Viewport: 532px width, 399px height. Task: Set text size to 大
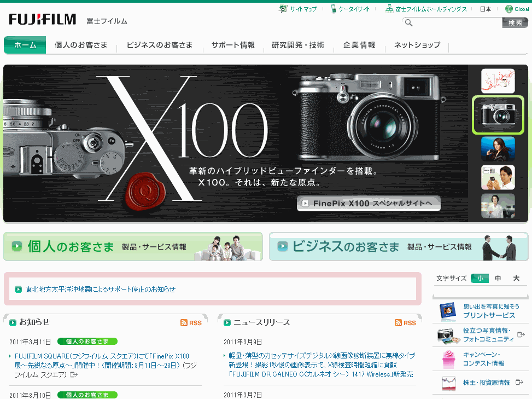tap(516, 278)
